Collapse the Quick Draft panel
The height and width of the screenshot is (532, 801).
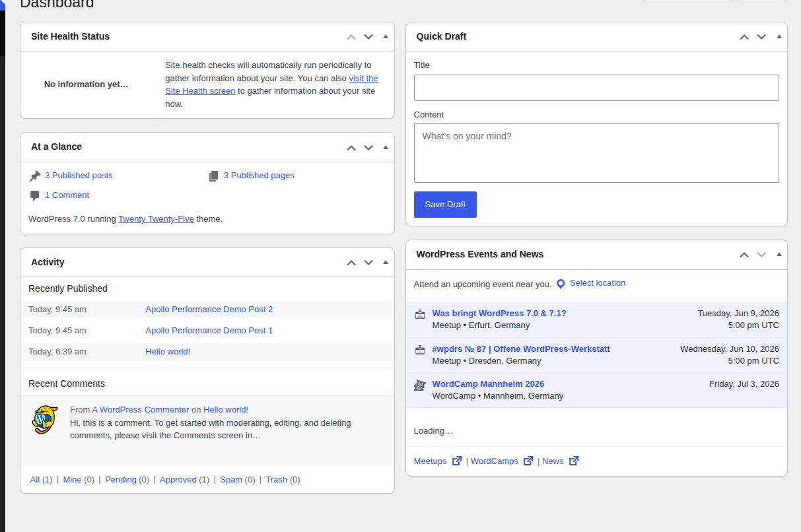[779, 37]
